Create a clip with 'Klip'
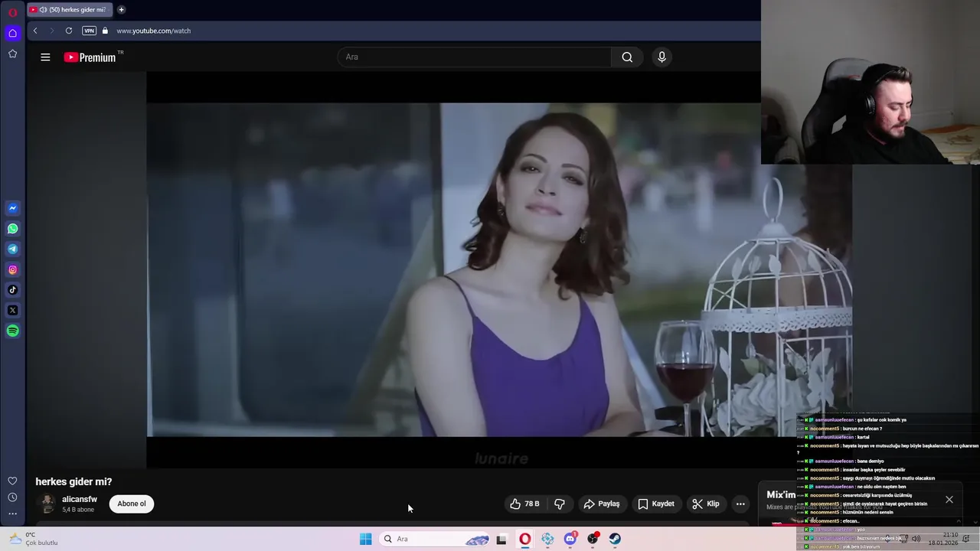 point(706,504)
